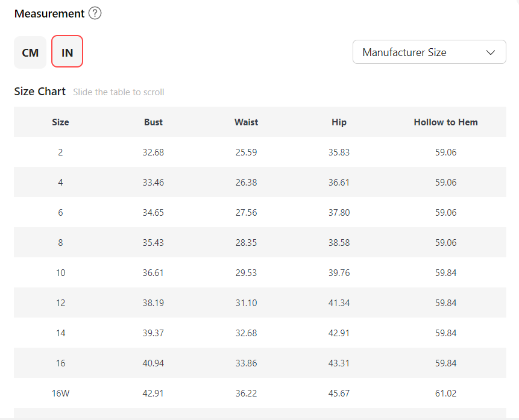Select the size 16W row label
The height and width of the screenshot is (420, 519).
coord(60,393)
